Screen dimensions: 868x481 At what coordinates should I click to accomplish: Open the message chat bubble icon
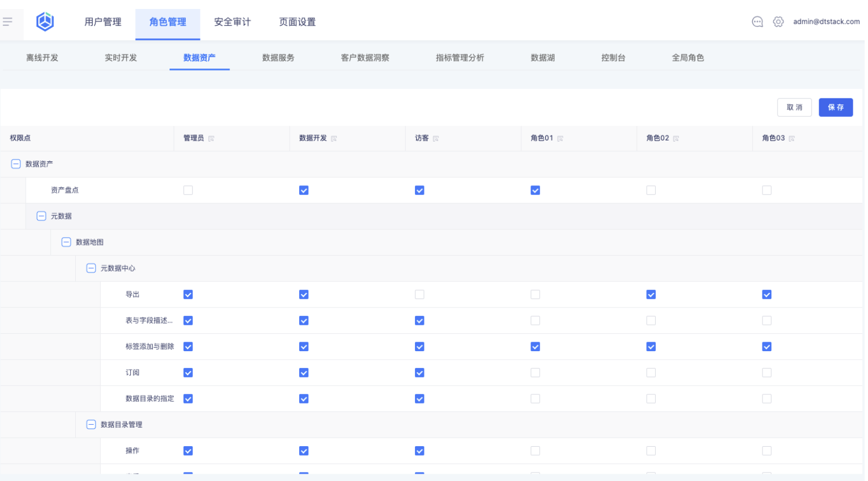pos(757,22)
